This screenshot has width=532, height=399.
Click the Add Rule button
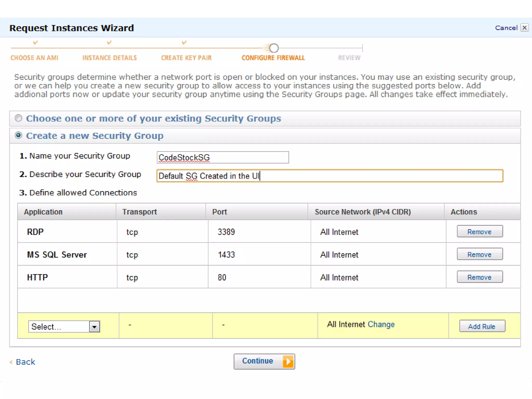pyautogui.click(x=482, y=326)
